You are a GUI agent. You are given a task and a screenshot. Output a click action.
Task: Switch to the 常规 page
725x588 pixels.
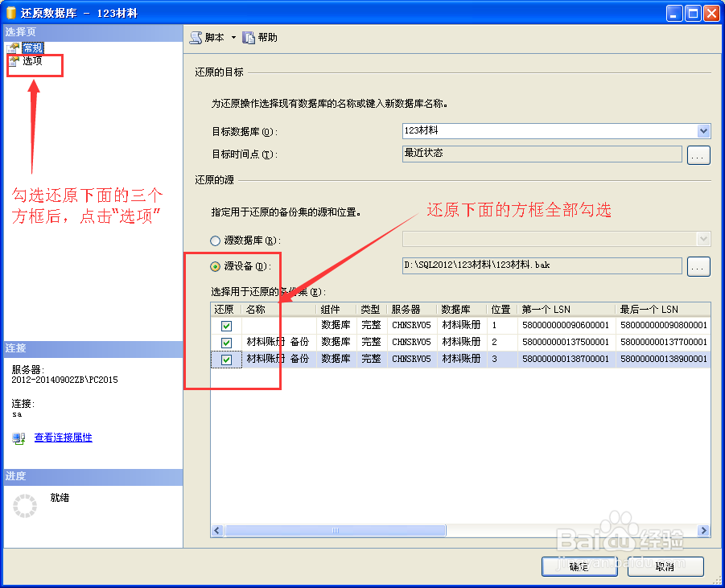(33, 47)
